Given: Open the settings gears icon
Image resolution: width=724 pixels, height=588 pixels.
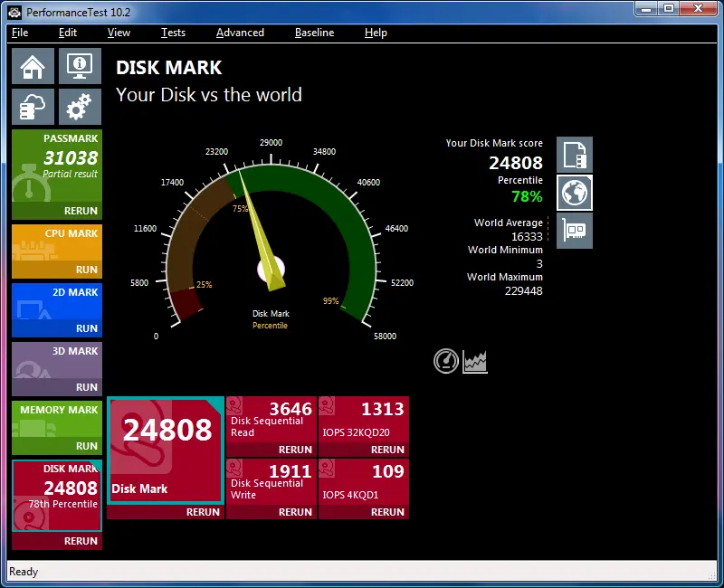Looking at the screenshot, I should 80,107.
